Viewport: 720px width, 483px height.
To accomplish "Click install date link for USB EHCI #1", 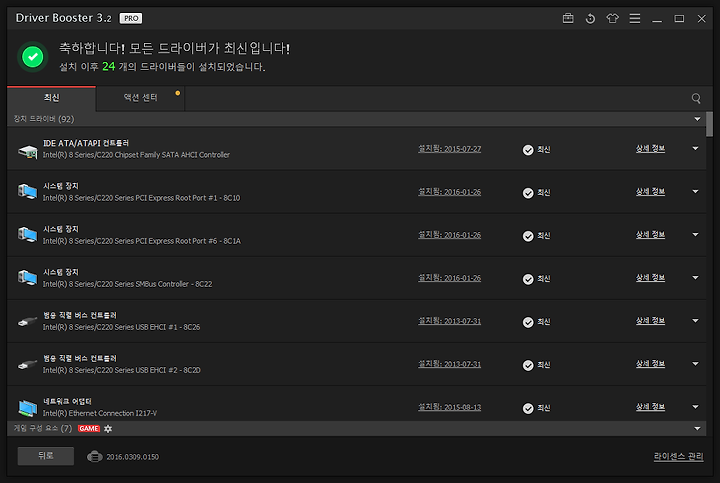I will click(x=450, y=321).
